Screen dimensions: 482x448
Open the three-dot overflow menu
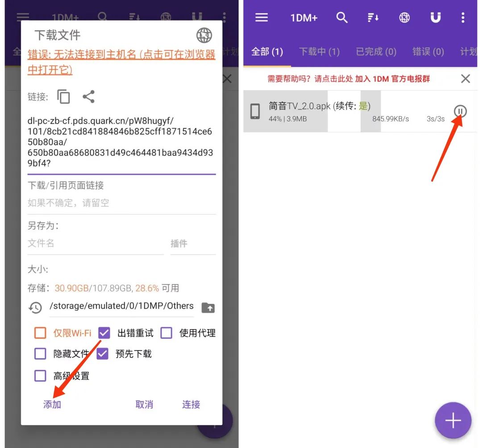pos(463,18)
